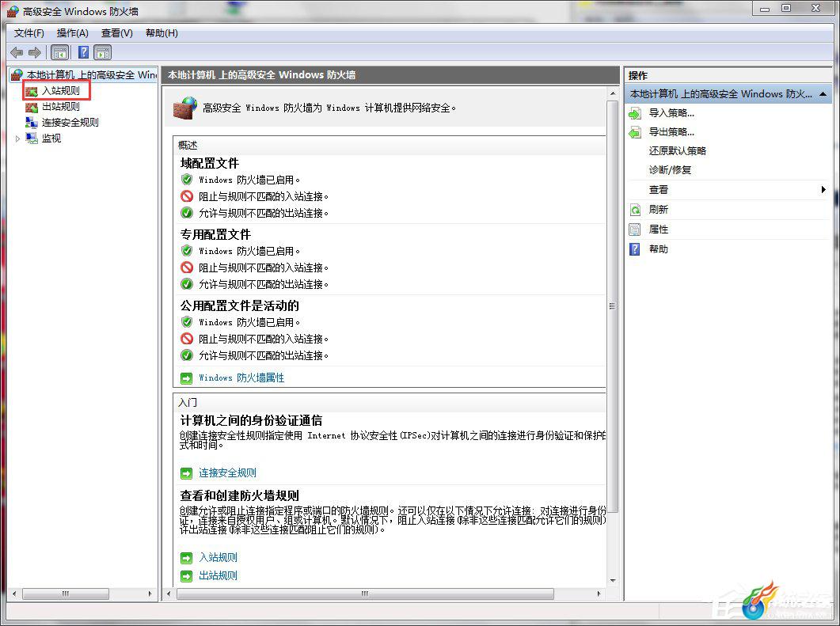The image size is (840, 626).
Task: Open the blue Help toolbar icon
Action: pos(84,52)
